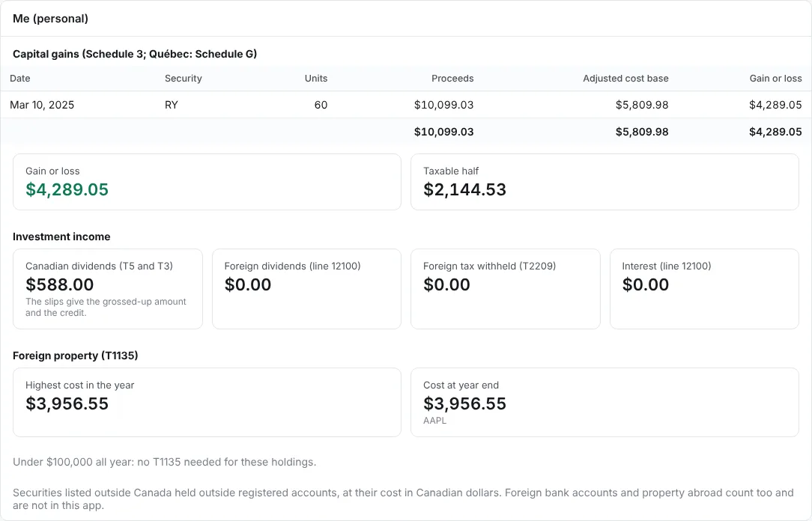Click the "Me (personal)" account heading
This screenshot has height=521, width=812.
(x=50, y=19)
